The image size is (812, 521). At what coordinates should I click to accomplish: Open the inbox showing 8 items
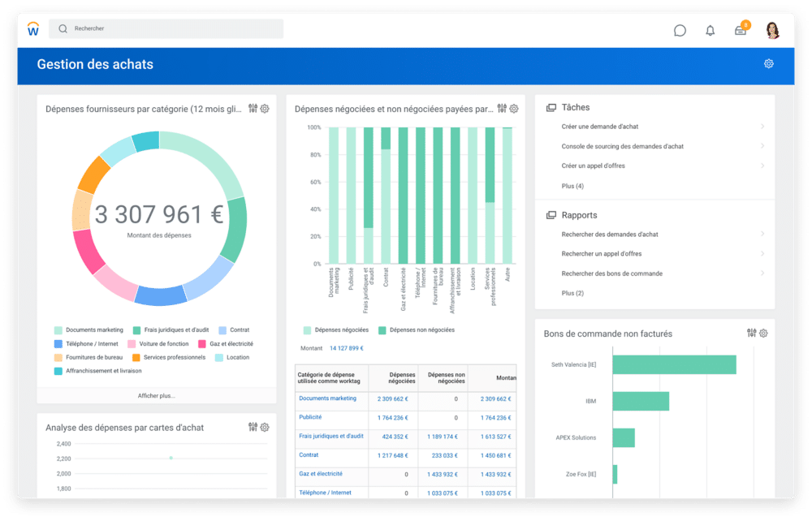740,29
